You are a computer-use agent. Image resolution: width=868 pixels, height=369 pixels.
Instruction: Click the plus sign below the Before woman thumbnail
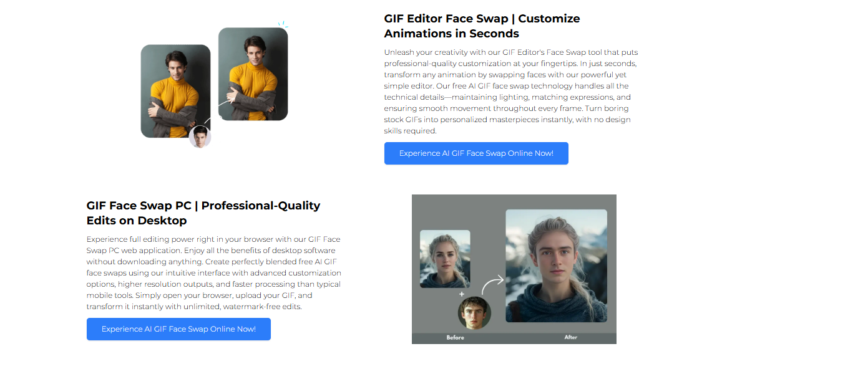pyautogui.click(x=462, y=294)
